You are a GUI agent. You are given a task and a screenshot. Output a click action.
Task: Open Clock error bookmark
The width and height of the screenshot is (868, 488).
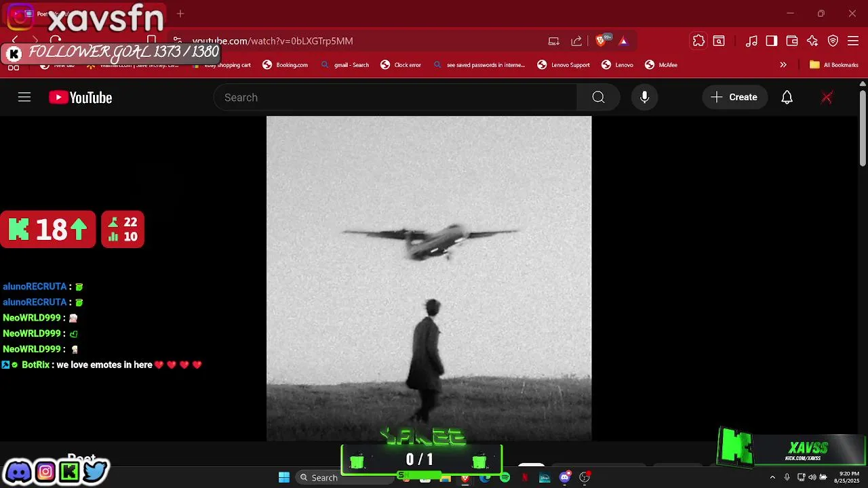pos(401,65)
